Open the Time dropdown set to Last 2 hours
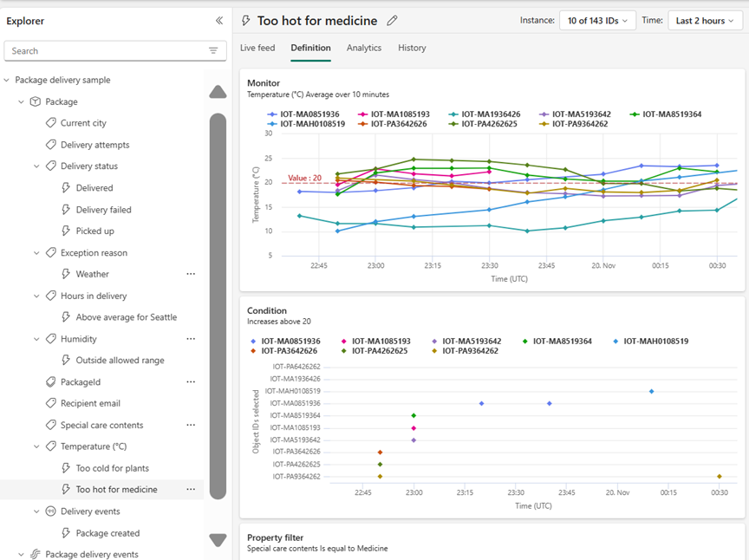The width and height of the screenshot is (749, 560). coord(705,21)
